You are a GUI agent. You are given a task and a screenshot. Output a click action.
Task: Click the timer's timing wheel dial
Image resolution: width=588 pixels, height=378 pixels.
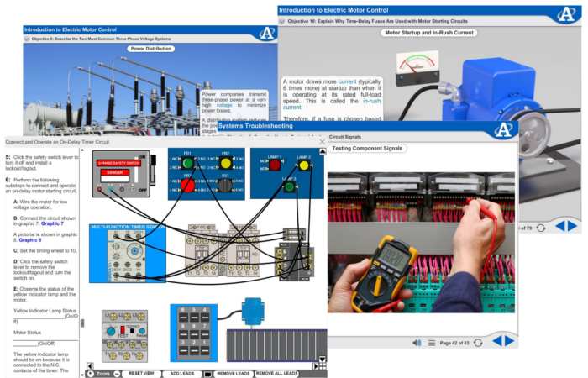point(134,251)
